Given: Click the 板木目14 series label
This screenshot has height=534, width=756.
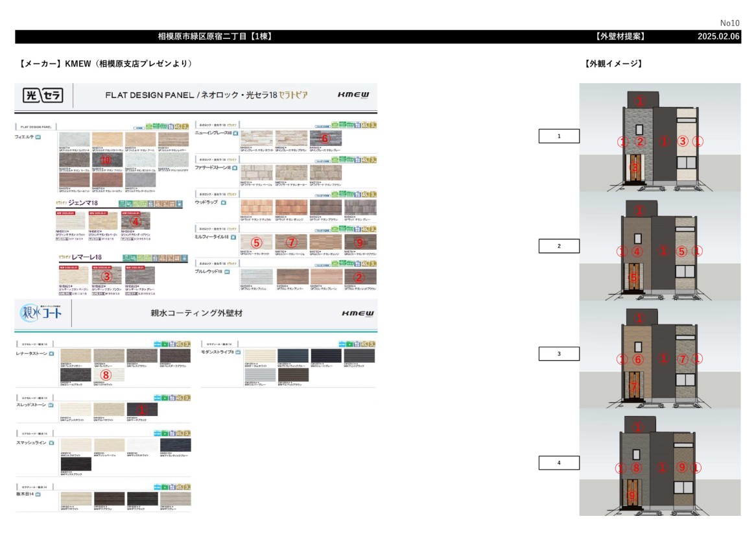Looking at the screenshot, I should (25, 494).
